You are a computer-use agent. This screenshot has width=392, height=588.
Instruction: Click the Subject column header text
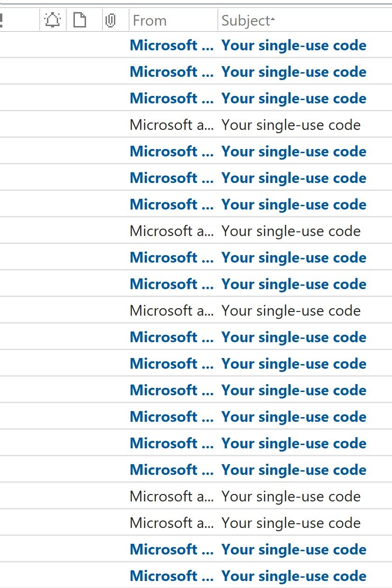coord(246,20)
